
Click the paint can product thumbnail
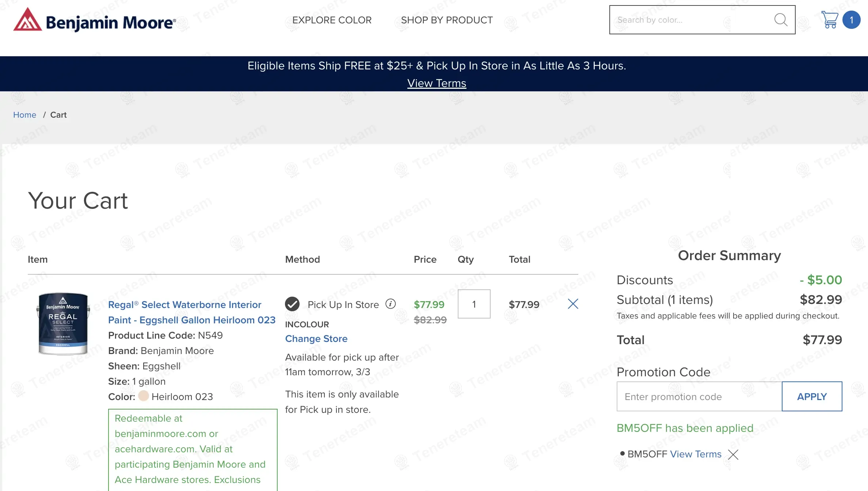click(x=63, y=324)
